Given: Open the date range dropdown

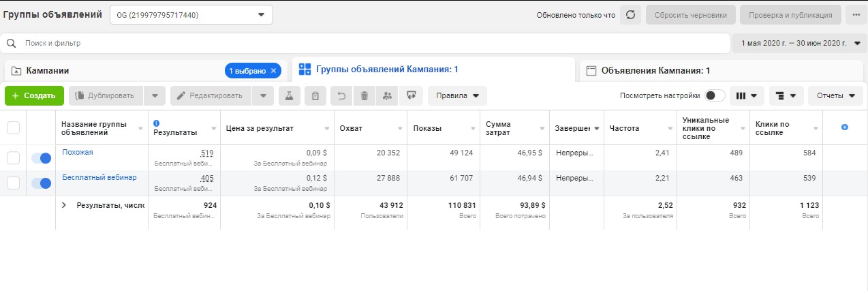Looking at the screenshot, I should [x=799, y=44].
